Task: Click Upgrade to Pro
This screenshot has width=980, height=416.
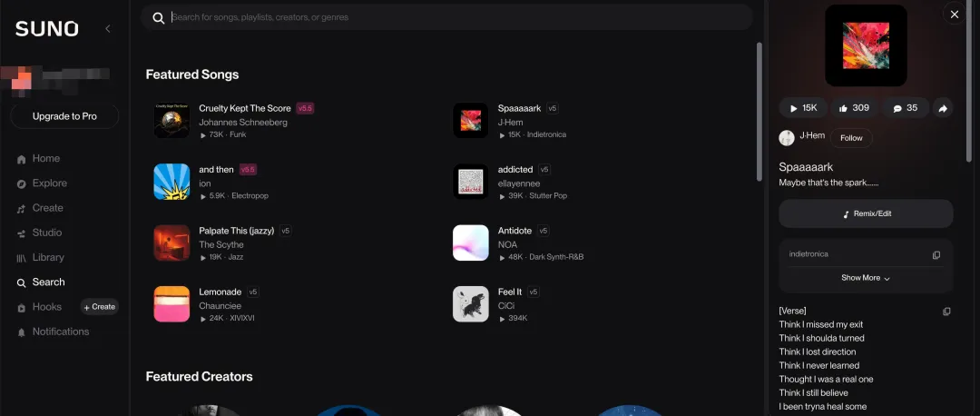Action: click(64, 116)
